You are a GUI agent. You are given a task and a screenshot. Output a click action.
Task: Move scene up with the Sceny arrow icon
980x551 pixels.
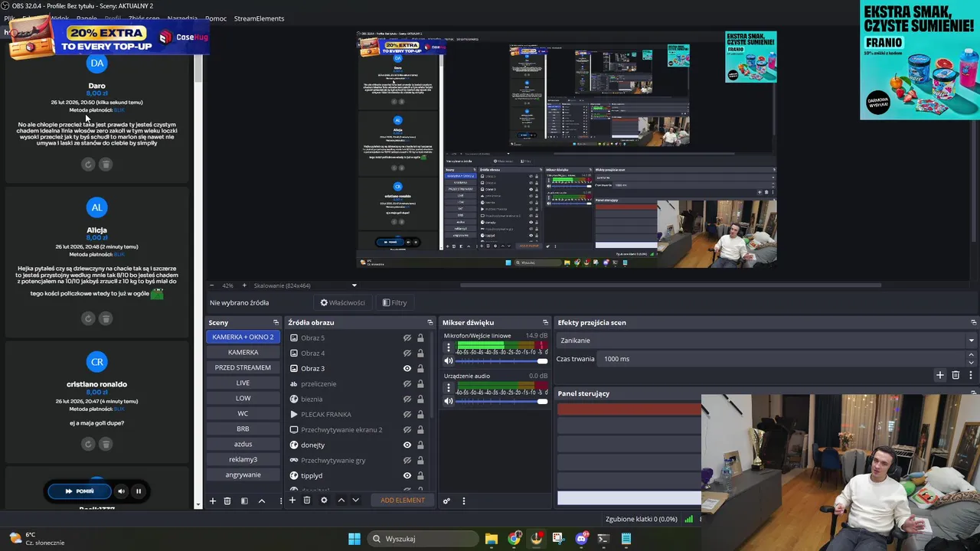261,500
